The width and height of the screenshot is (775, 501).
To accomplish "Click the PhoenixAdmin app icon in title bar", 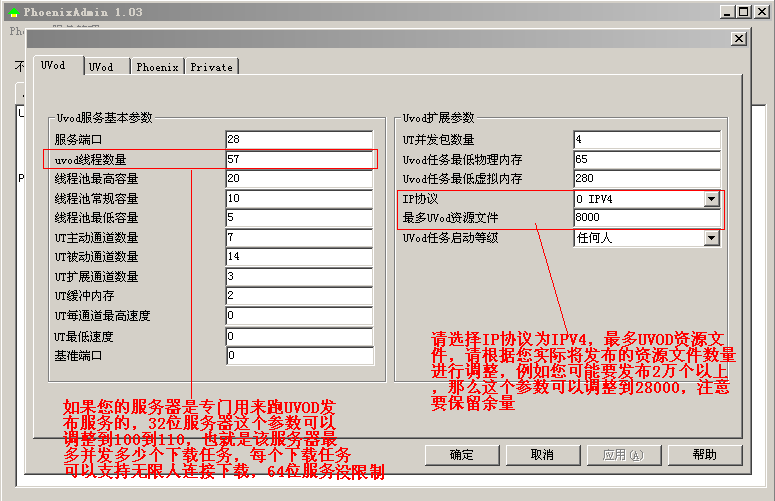I will pos(13,12).
